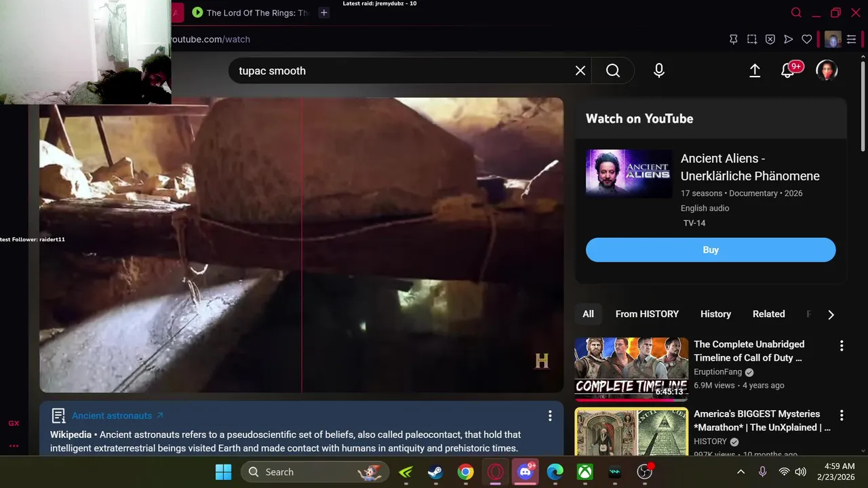Click the "Watch on YouTube" heading
This screenshot has width=868, height=488.
[639, 119]
